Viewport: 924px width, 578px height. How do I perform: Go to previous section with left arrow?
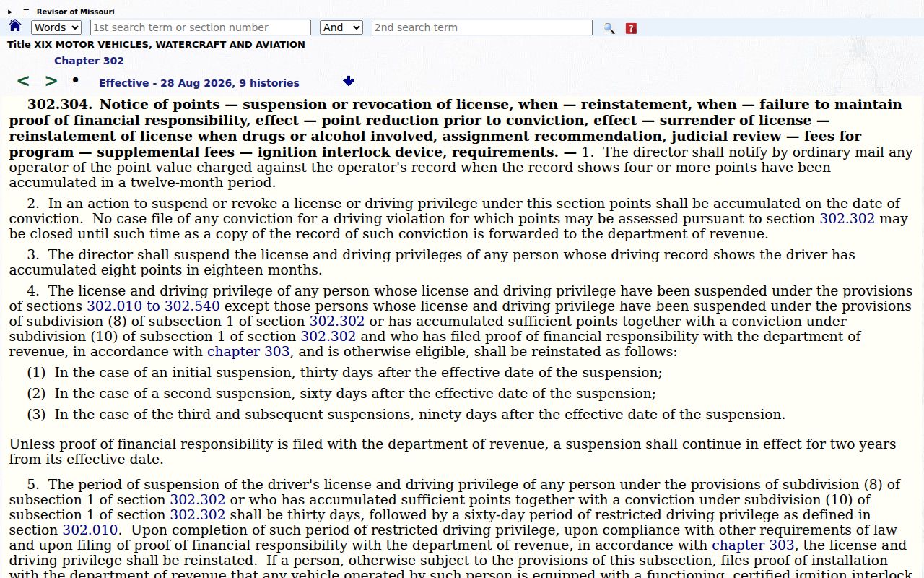(23, 81)
